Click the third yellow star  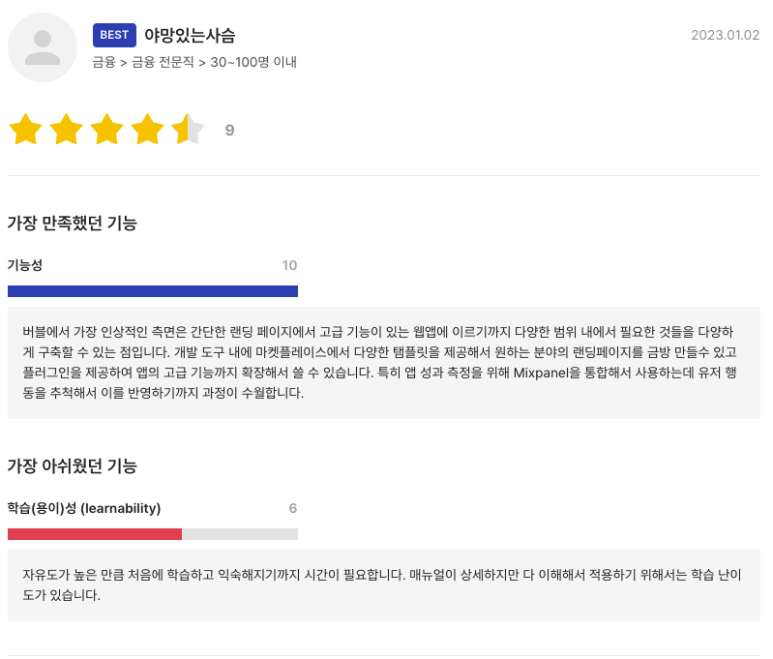pyautogui.click(x=106, y=129)
